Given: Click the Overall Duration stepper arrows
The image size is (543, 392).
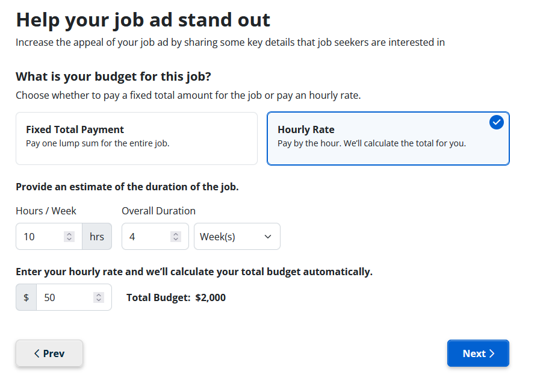Looking at the screenshot, I should [176, 237].
